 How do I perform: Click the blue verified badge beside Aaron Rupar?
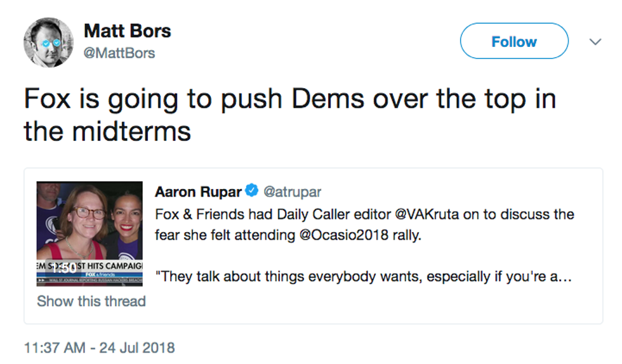tap(251, 190)
